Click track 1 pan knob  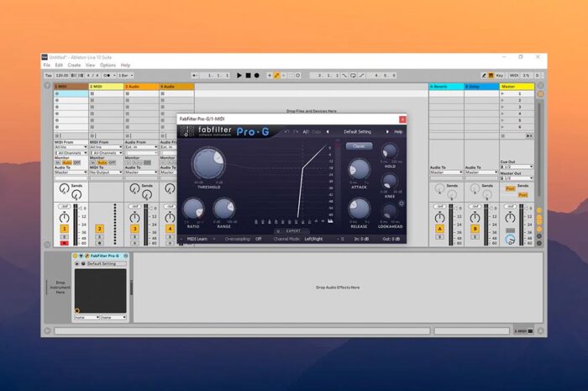pos(64,217)
